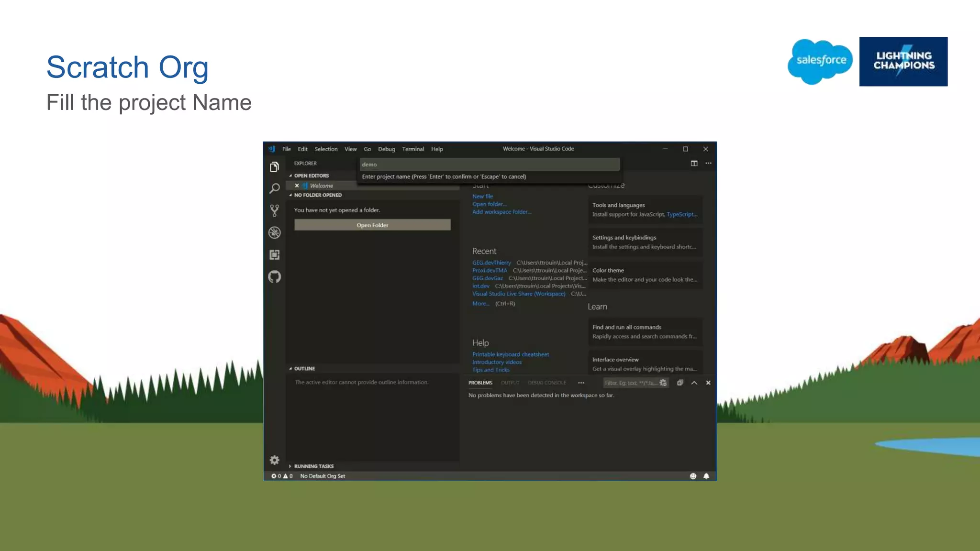Click the More... recent link
Image resolution: width=980 pixels, height=551 pixels.
click(x=480, y=304)
